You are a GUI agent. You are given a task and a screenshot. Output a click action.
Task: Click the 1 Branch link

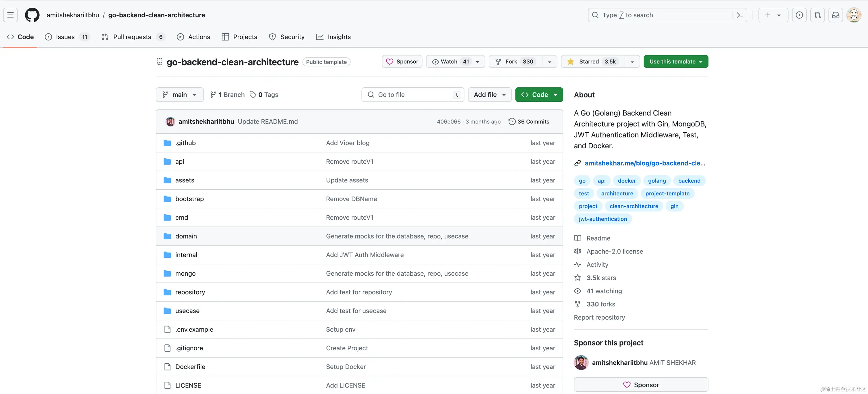[x=227, y=95]
